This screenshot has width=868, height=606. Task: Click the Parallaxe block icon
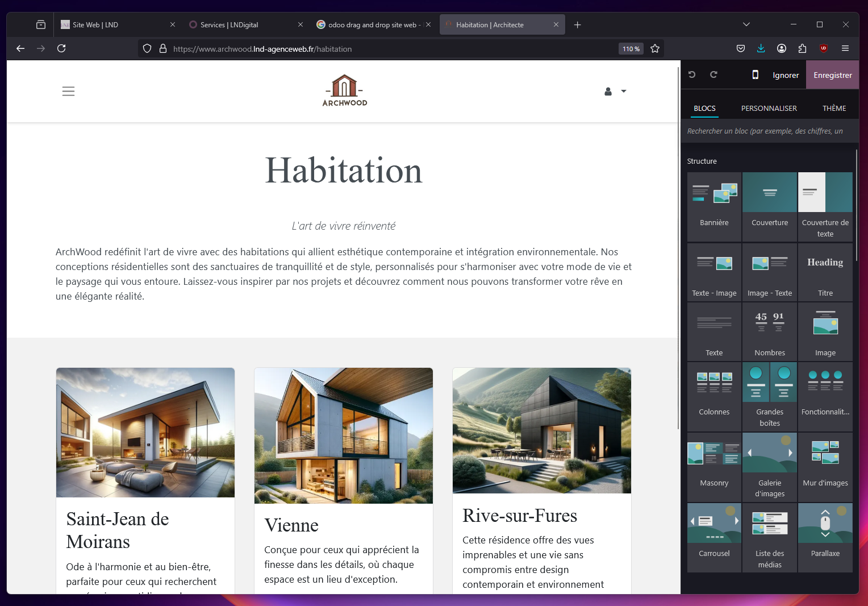[825, 524]
